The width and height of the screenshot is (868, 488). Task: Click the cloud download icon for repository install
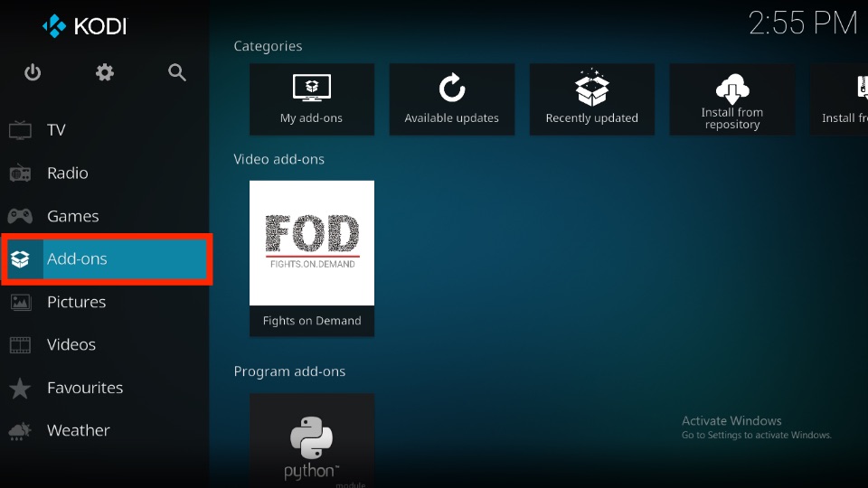click(x=731, y=89)
